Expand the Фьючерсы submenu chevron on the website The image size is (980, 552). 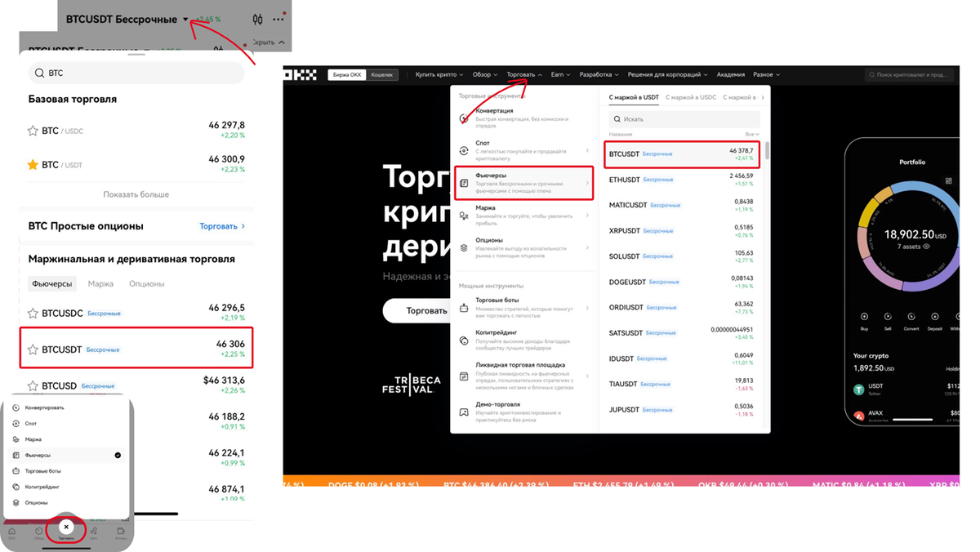click(587, 183)
